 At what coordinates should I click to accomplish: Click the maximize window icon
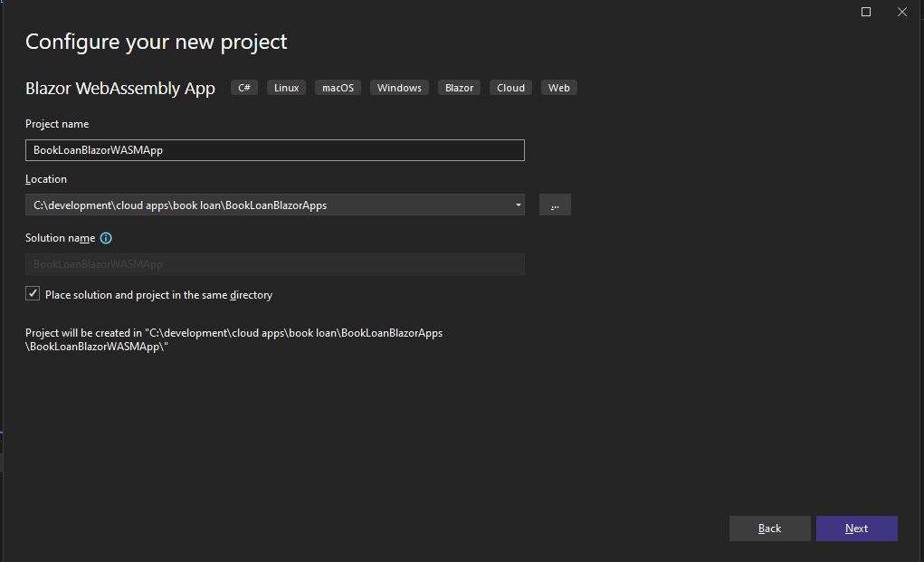866,12
